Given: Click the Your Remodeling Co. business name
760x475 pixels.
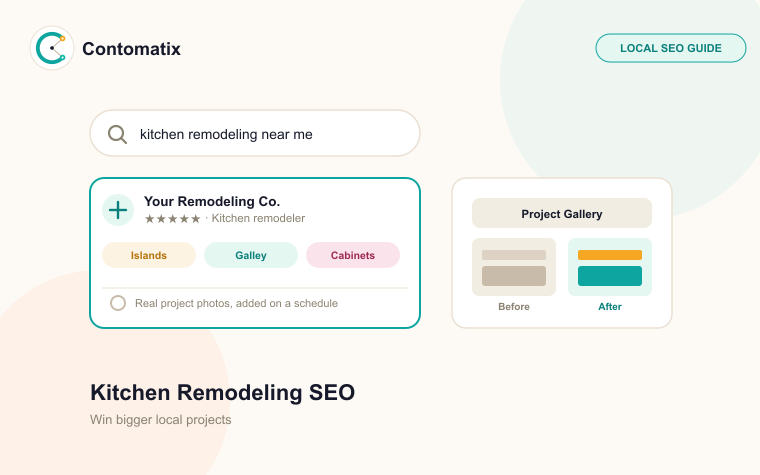Looking at the screenshot, I should click(212, 201).
